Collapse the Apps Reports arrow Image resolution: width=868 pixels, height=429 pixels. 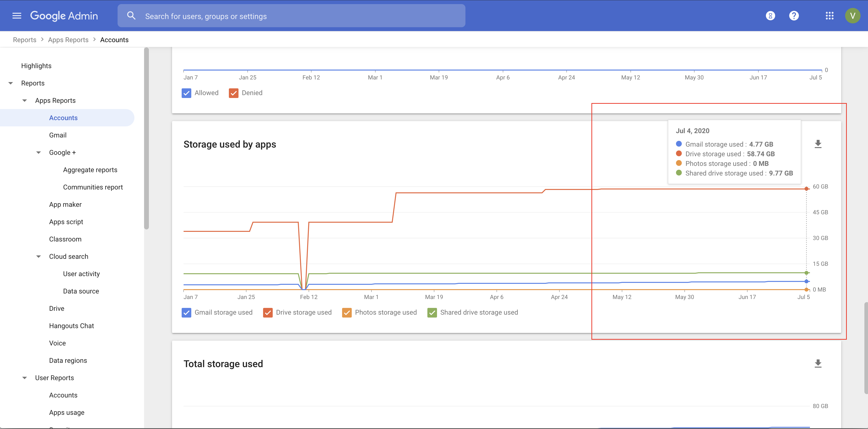coord(25,101)
